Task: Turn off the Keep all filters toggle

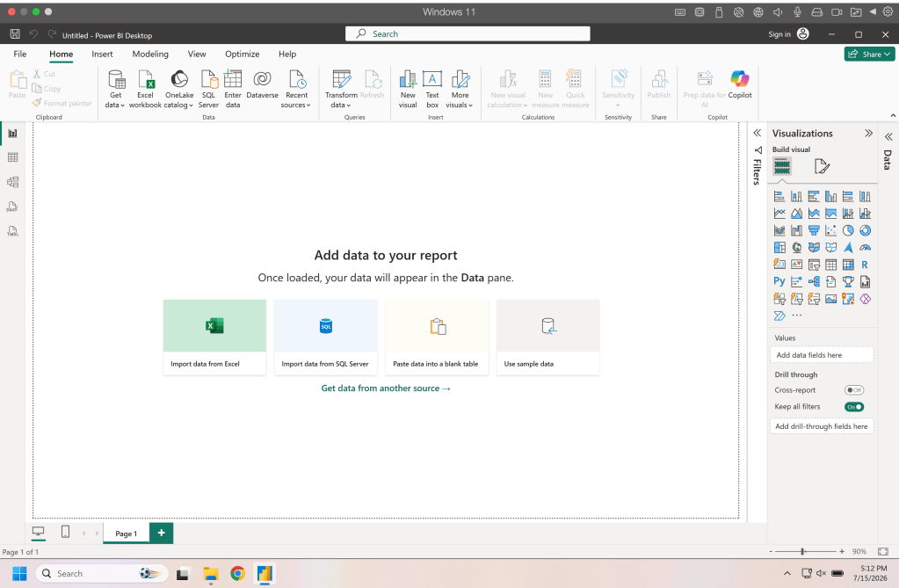Action: click(x=853, y=407)
